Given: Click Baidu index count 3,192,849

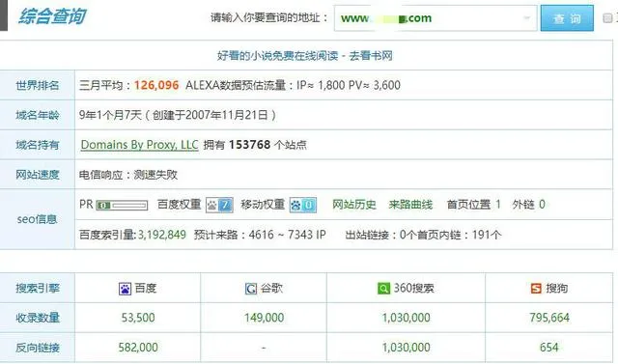Looking at the screenshot, I should (x=161, y=235).
